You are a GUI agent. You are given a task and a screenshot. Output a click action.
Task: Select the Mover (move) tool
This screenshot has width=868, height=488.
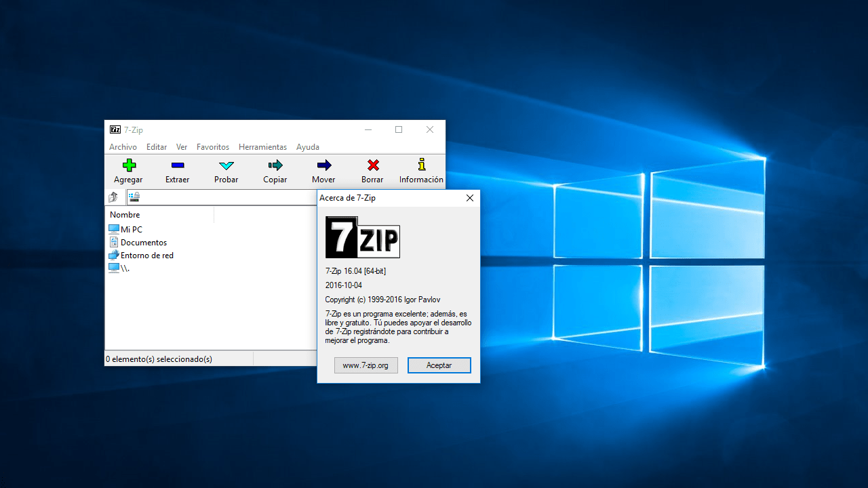(323, 171)
